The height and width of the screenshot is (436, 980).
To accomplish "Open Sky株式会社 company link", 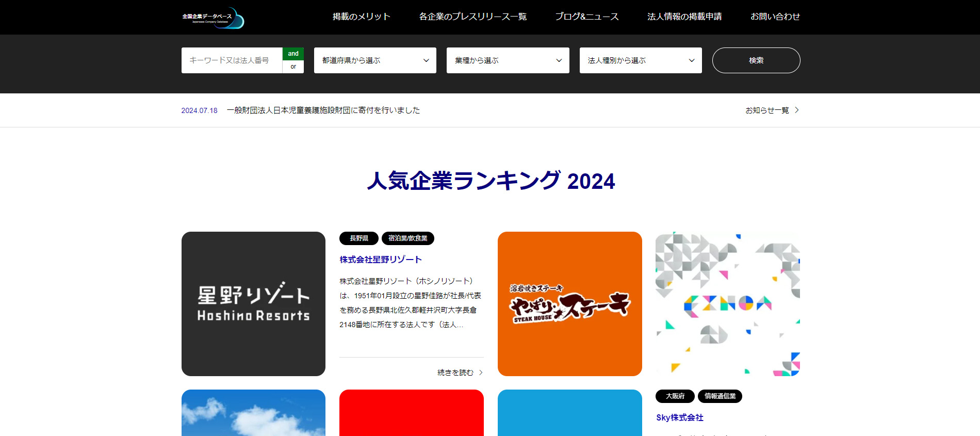I will tap(680, 417).
